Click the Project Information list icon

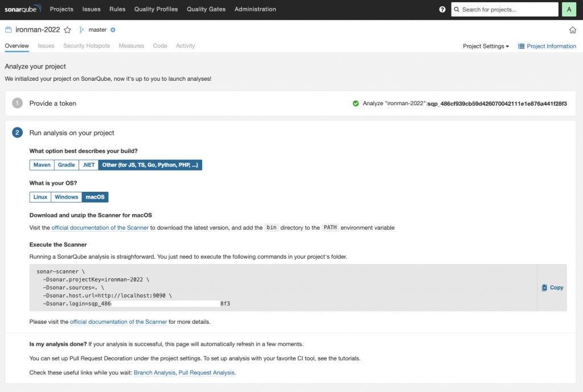tap(521, 46)
